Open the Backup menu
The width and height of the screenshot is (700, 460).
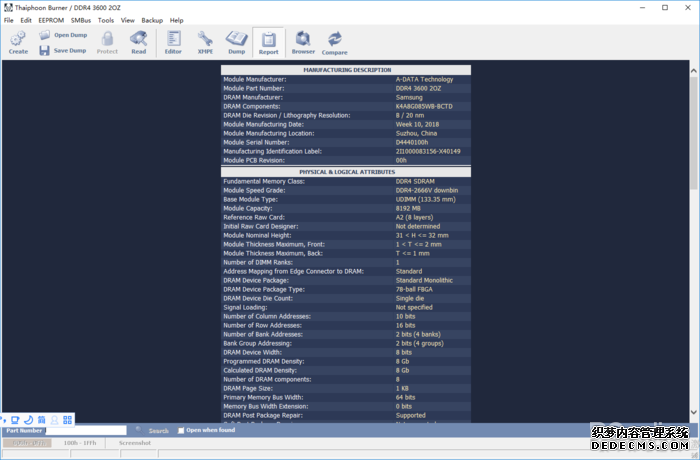tap(152, 20)
